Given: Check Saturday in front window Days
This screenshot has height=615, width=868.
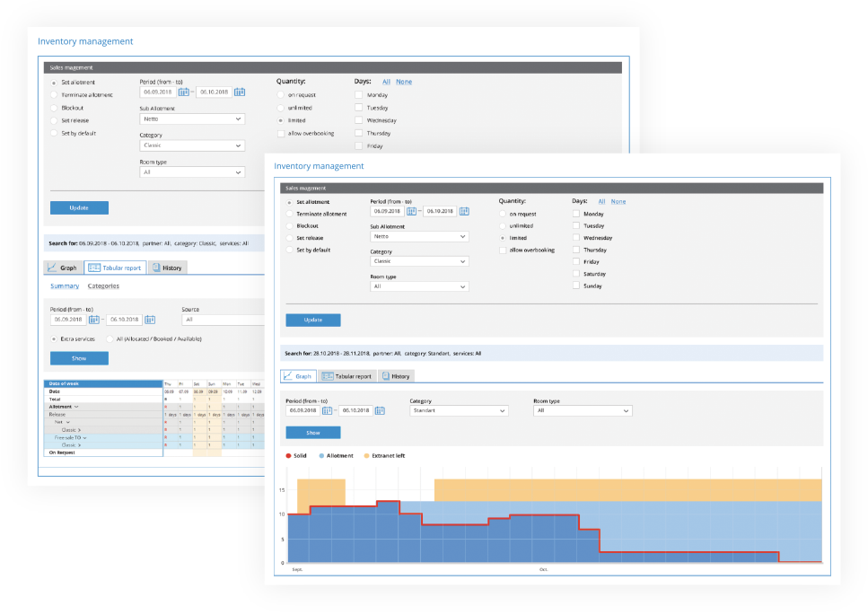Looking at the screenshot, I should pos(576,274).
